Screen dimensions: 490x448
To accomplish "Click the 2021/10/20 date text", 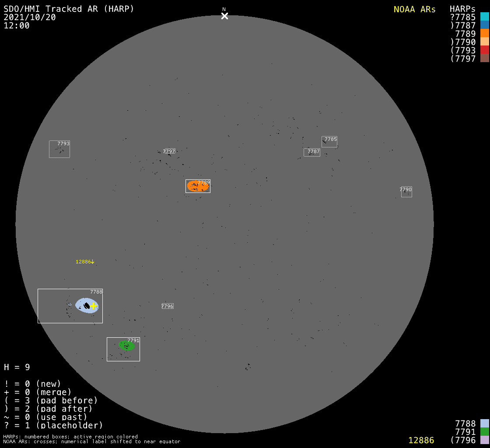I will pos(30,17).
